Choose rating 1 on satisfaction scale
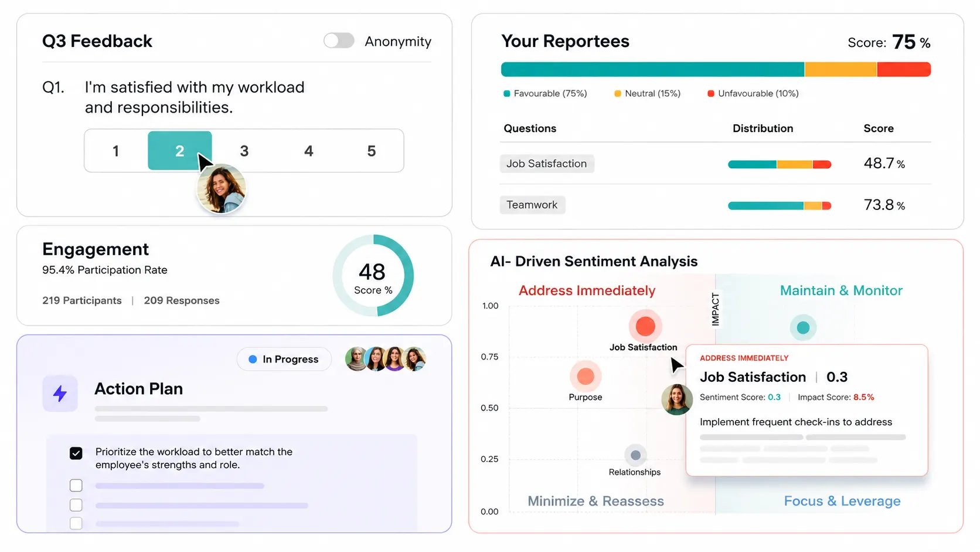 (x=116, y=151)
